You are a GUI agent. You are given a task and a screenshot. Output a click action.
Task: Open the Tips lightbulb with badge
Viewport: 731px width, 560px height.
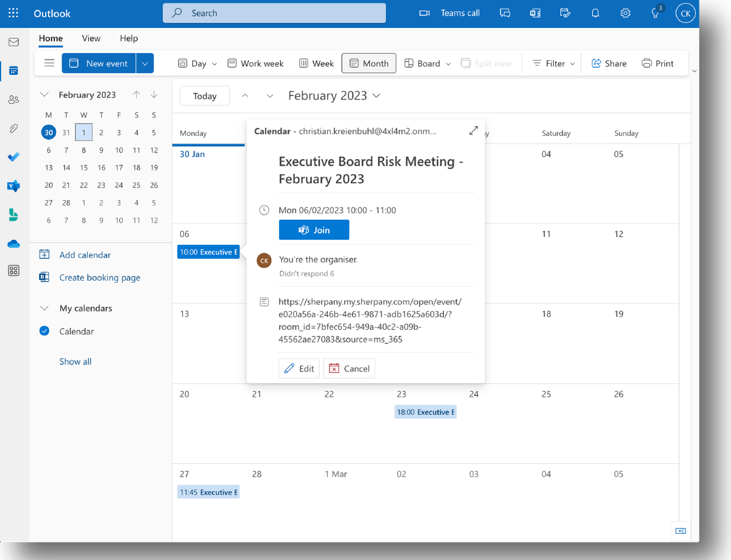655,12
